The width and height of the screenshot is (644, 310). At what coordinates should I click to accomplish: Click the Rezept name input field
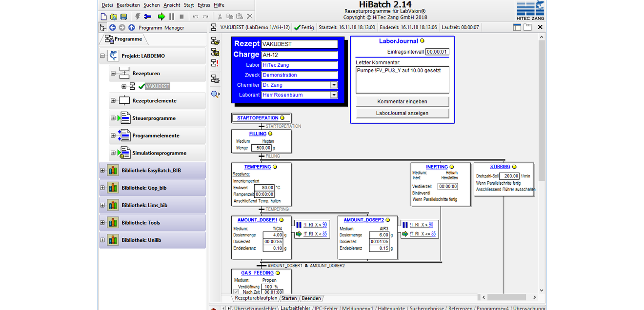[x=300, y=44]
